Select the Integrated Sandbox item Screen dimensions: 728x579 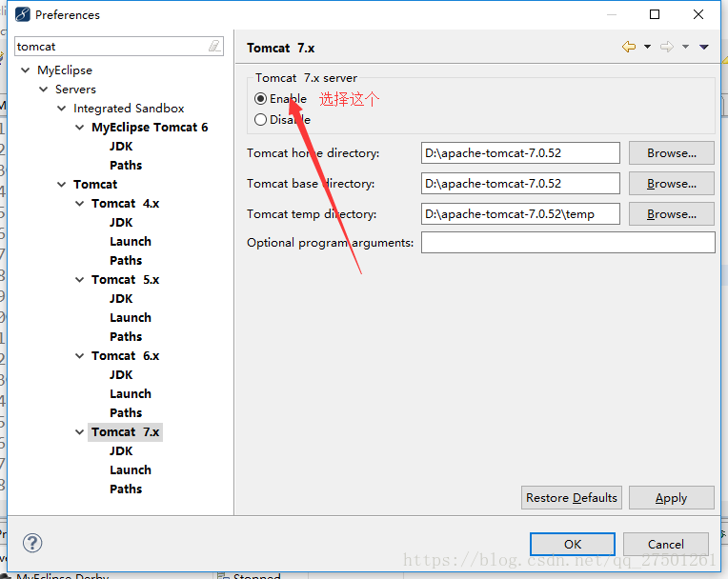point(129,109)
